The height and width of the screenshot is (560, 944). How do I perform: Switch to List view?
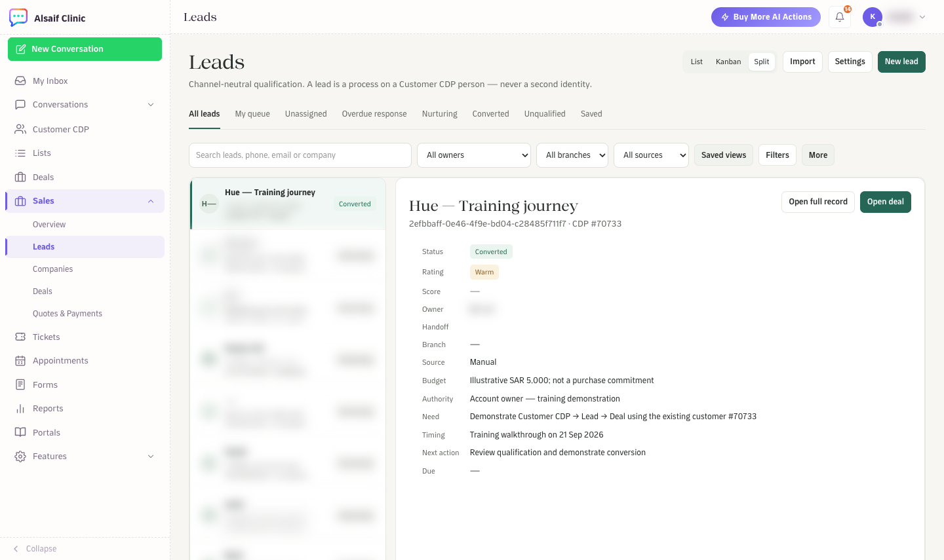click(x=696, y=62)
